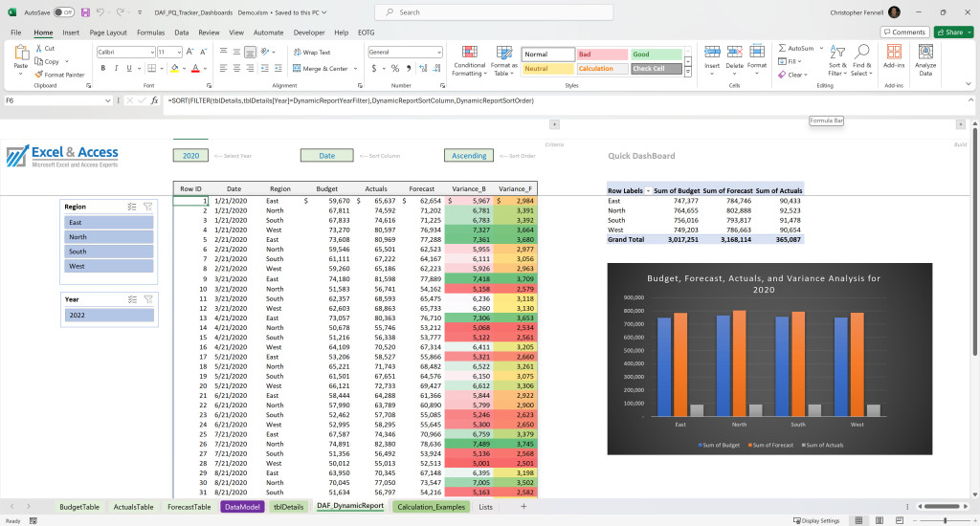The image size is (980, 526).
Task: Click the Share button
Action: 953,32
